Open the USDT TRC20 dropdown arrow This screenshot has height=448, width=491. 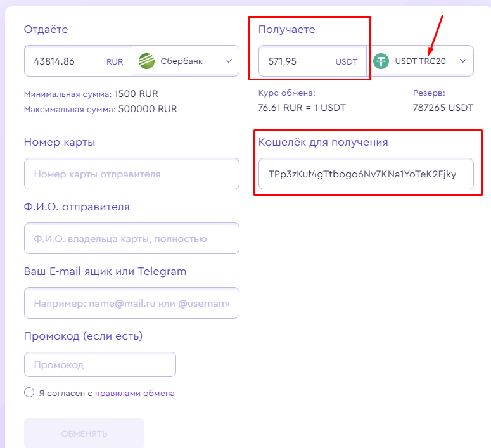pyautogui.click(x=463, y=61)
